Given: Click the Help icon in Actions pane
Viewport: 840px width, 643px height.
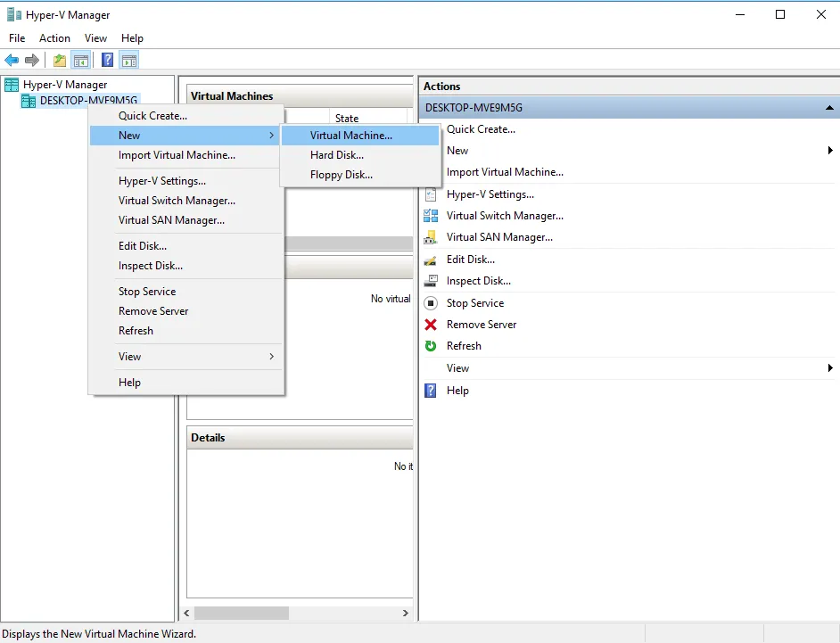Looking at the screenshot, I should click(x=431, y=391).
